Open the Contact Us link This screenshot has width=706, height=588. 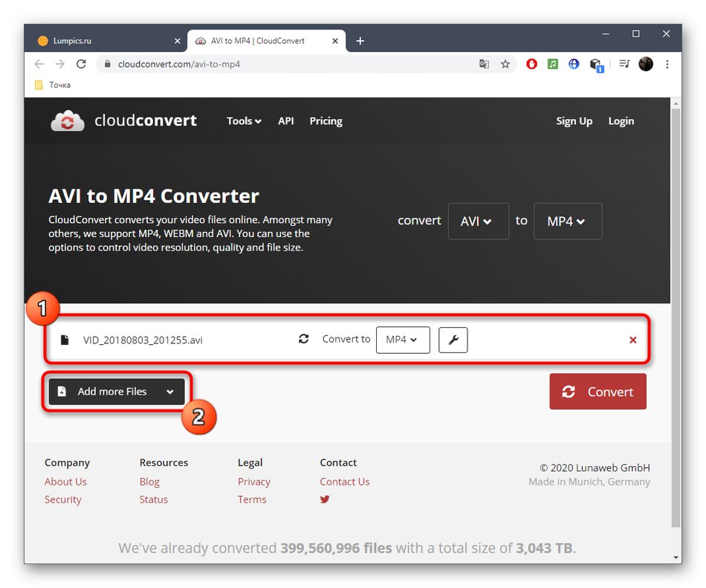pyautogui.click(x=344, y=482)
